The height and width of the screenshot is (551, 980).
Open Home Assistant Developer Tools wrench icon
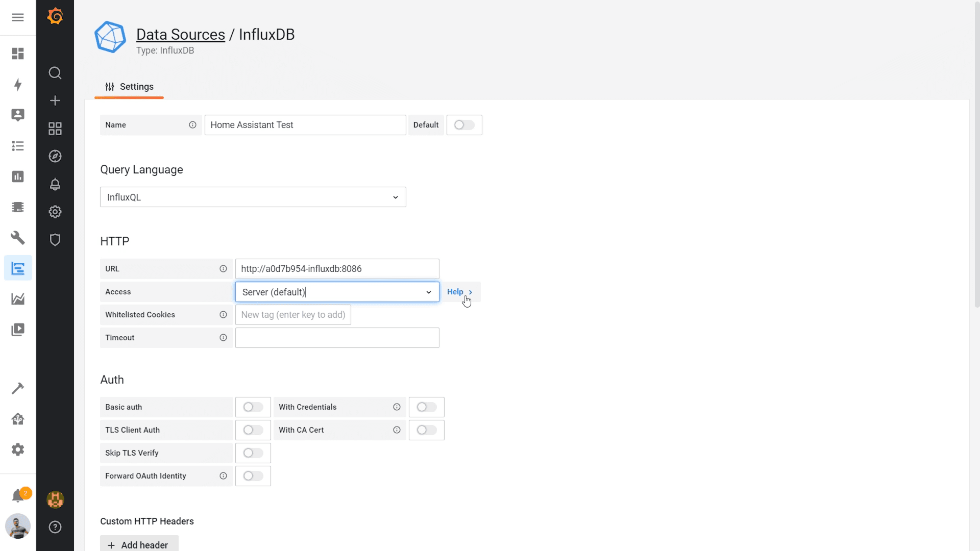click(x=18, y=238)
